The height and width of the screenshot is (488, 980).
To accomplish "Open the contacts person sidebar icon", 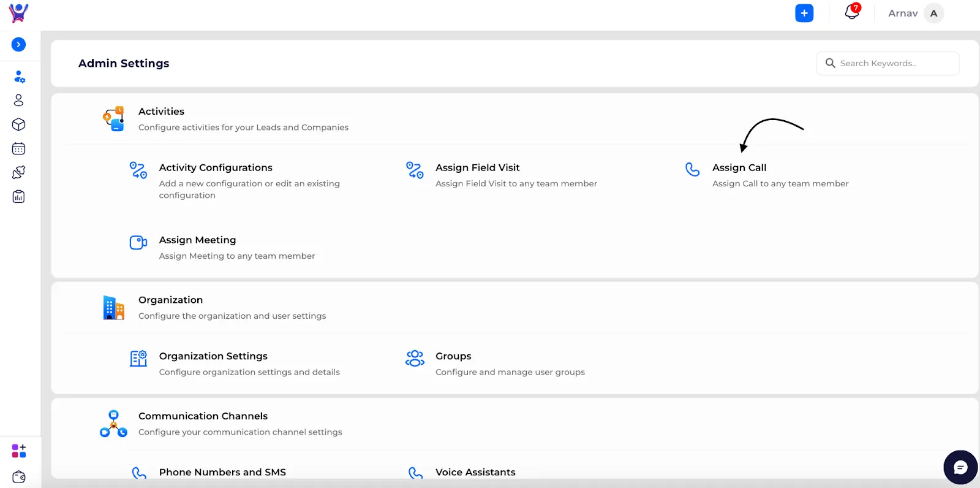I will point(18,100).
